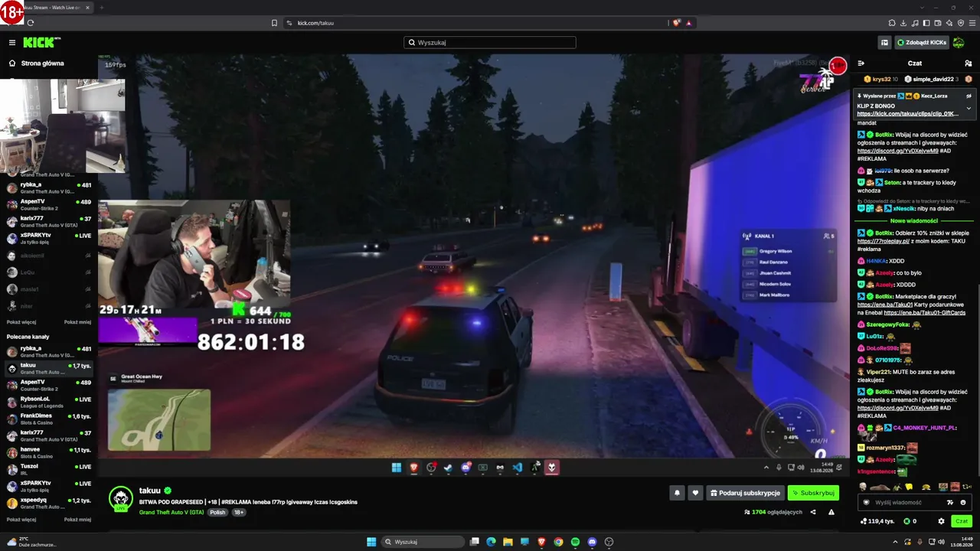
Task: Open the browser main menu button
Action: click(972, 23)
